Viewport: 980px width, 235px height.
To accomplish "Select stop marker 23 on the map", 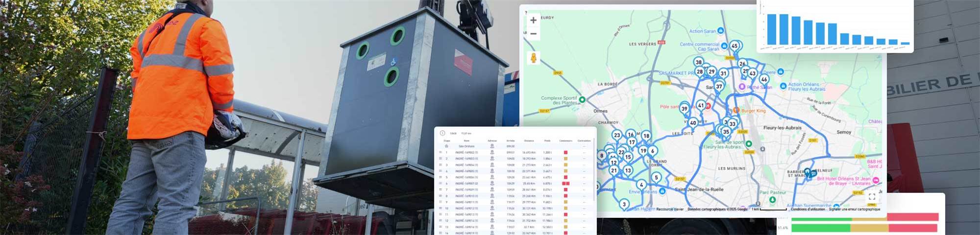I will [x=617, y=135].
